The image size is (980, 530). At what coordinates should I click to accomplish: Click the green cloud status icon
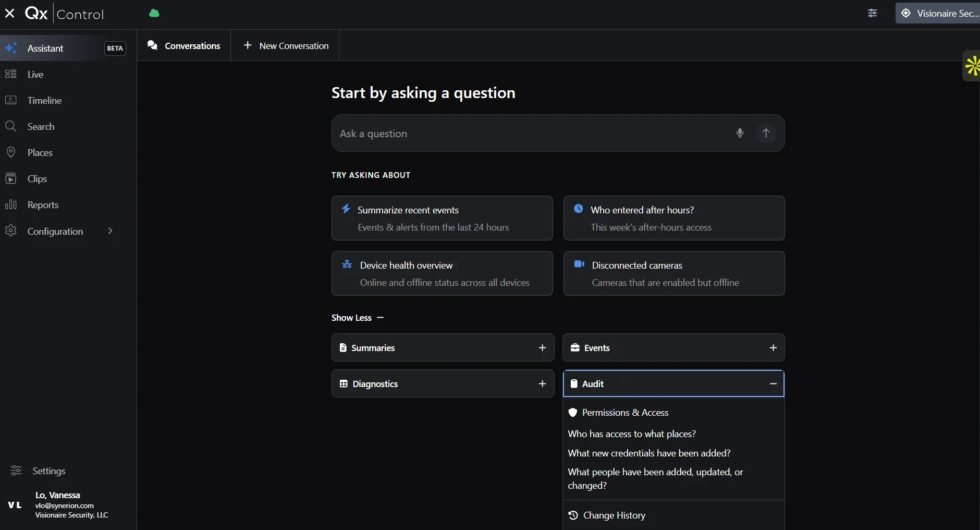point(154,14)
